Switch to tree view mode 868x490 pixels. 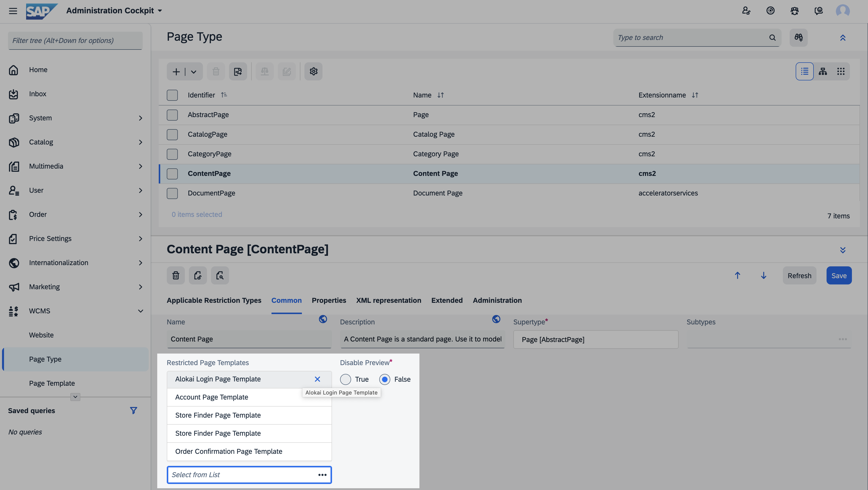coord(823,72)
